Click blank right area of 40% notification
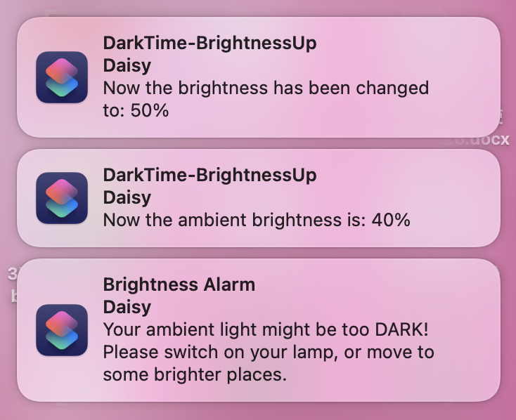Screen dimensions: 516x420 [458, 198]
